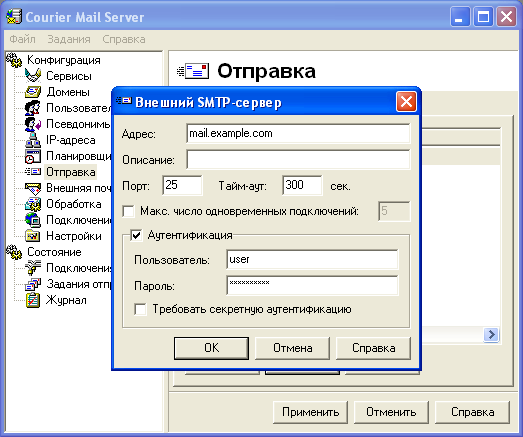523x437 pixels.
Task: Click the Тайм-аут field showing 300
Action: [302, 185]
